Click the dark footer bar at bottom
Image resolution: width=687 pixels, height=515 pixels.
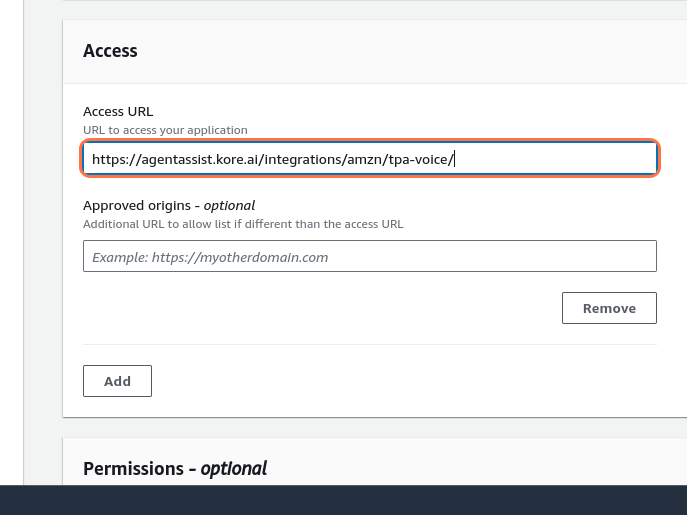[x=343, y=500]
